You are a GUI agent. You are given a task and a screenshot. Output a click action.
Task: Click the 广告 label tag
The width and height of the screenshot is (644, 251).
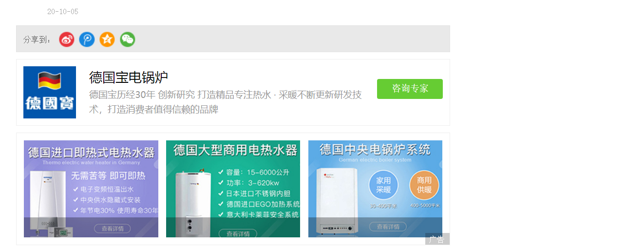[x=437, y=239]
